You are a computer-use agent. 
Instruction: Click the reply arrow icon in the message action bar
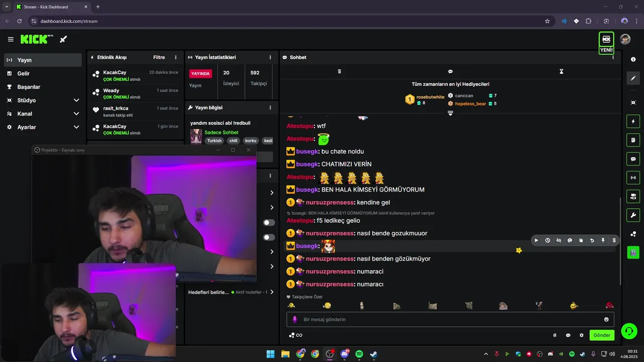pyautogui.click(x=592, y=240)
